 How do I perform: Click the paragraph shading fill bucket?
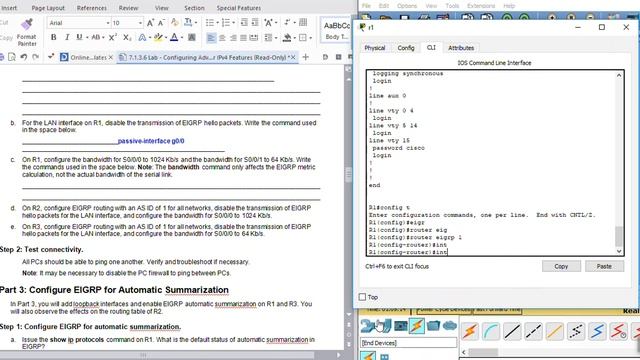point(287,38)
